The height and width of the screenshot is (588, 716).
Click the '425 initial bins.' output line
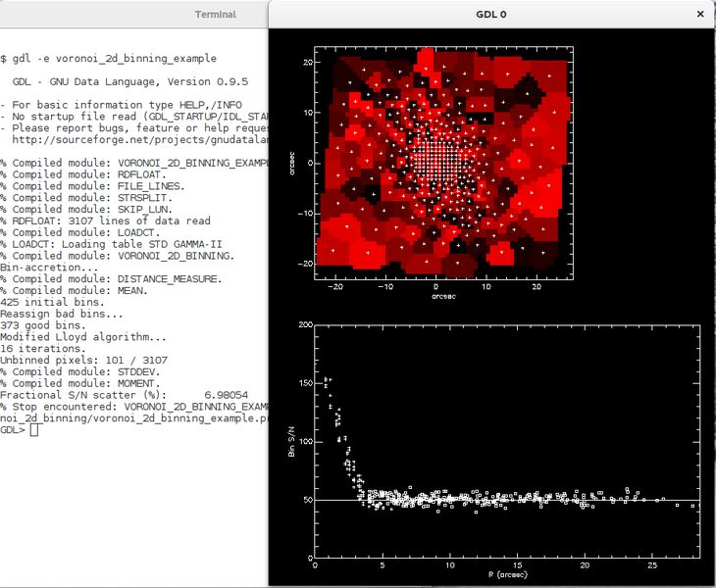52,302
